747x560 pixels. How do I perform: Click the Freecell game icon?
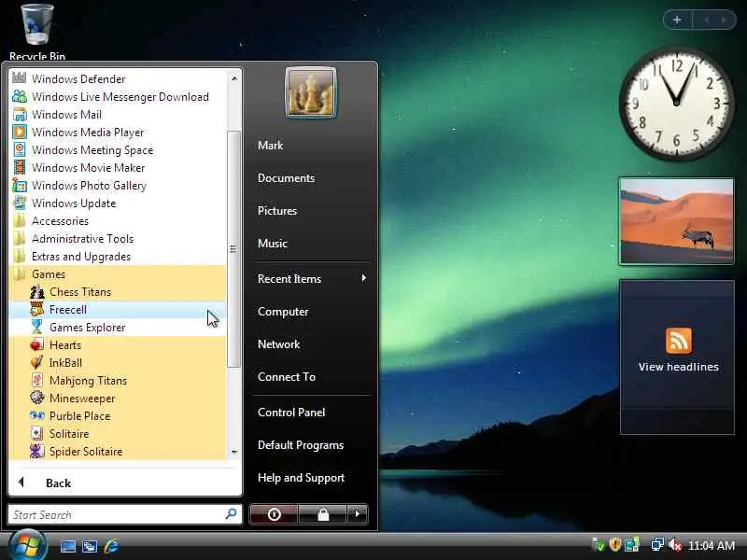(37, 310)
